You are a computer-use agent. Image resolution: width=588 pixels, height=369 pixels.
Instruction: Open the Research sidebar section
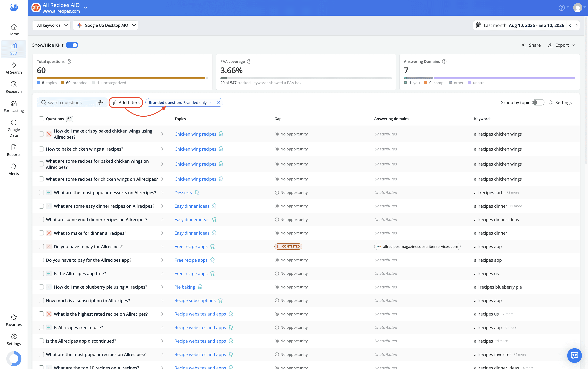coord(14,87)
